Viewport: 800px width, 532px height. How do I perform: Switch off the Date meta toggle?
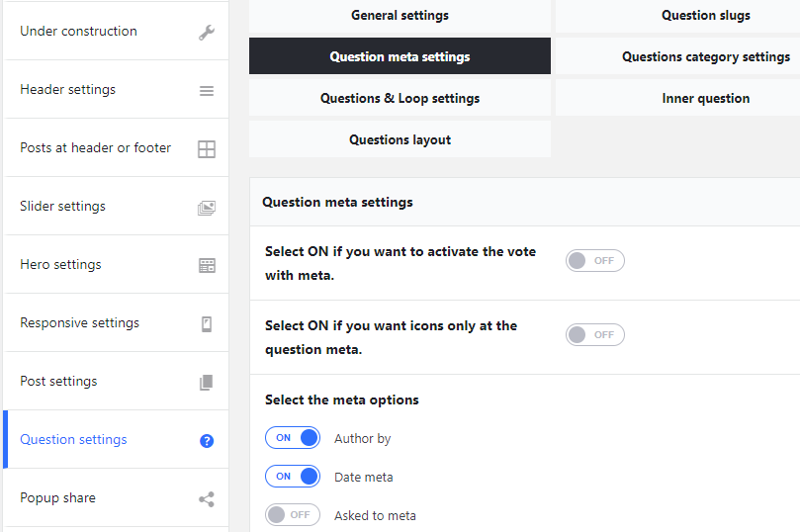(293, 477)
